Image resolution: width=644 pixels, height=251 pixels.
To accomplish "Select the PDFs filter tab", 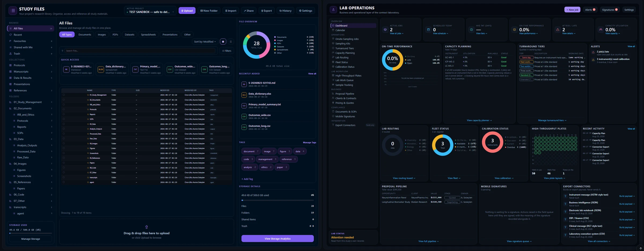I will [115, 35].
